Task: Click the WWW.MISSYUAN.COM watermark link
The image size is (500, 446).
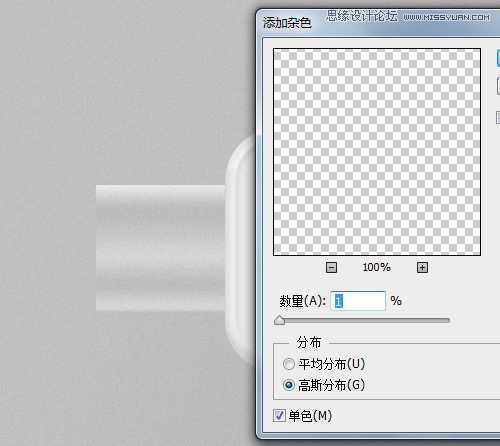Action: click(447, 17)
